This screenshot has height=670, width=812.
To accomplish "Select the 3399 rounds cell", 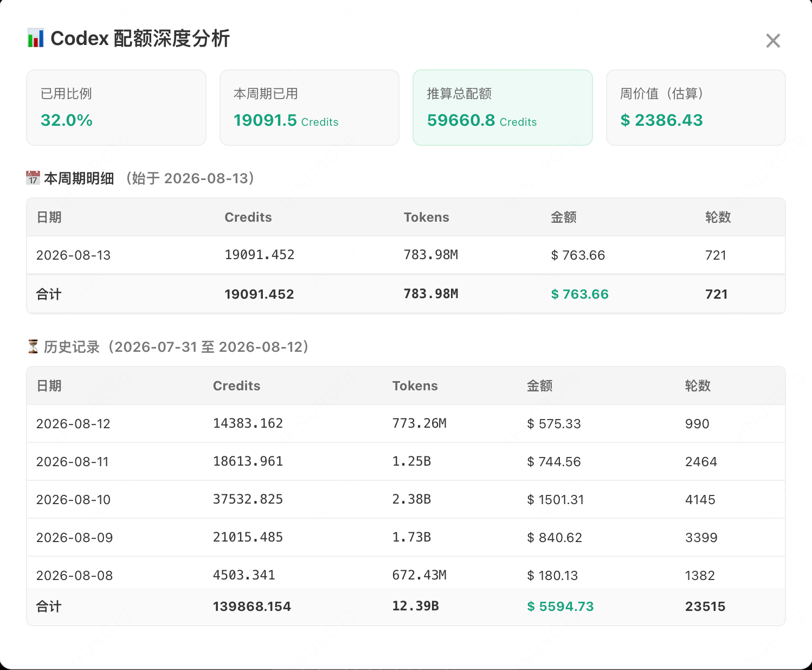I will click(701, 538).
